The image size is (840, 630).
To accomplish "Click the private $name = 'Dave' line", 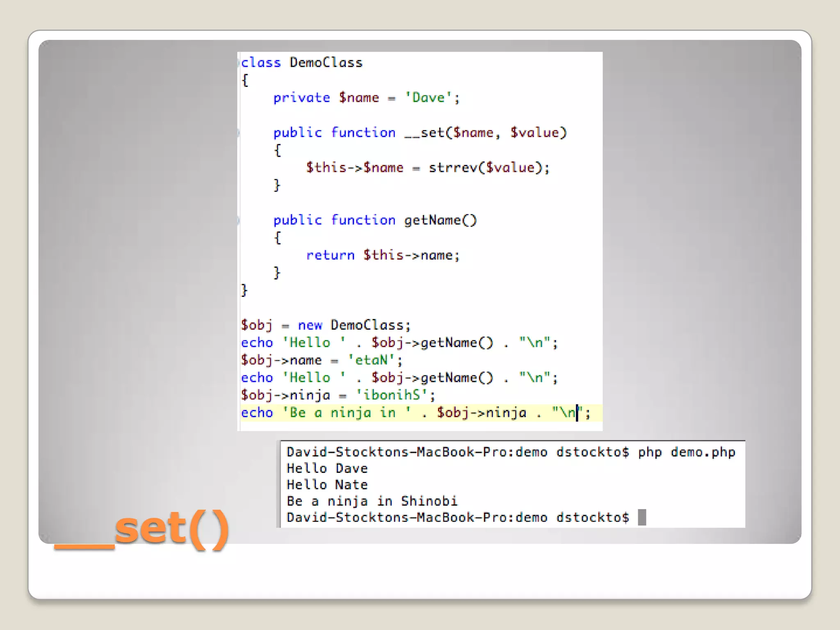I will pos(367,98).
